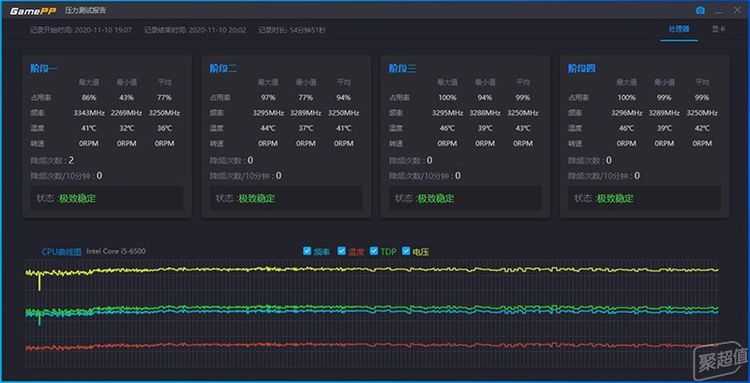Toggle the 频率 curve checkbox

pyautogui.click(x=307, y=251)
